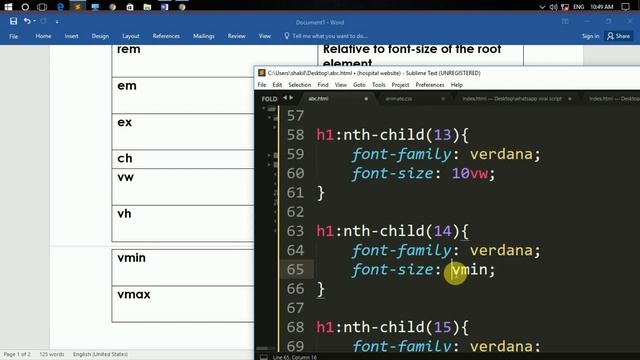Click the Sublime Text taskbar icon
The image size is (640, 360).
(x=78, y=7)
